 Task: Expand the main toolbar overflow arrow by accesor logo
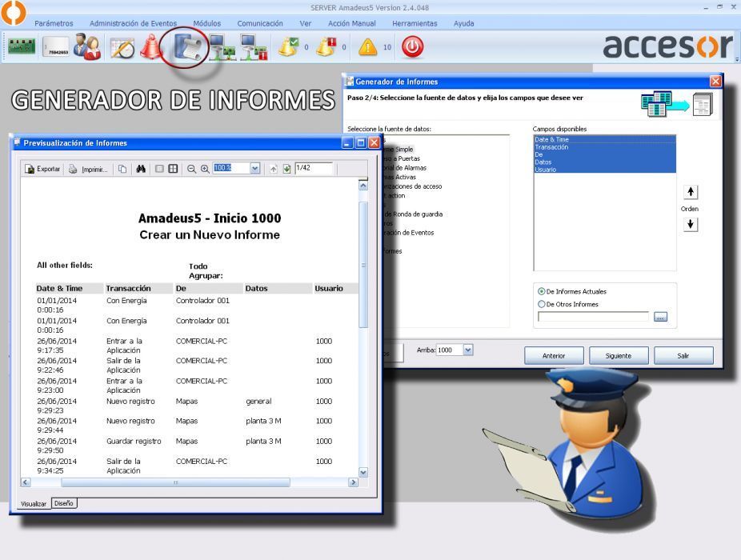click(x=737, y=59)
